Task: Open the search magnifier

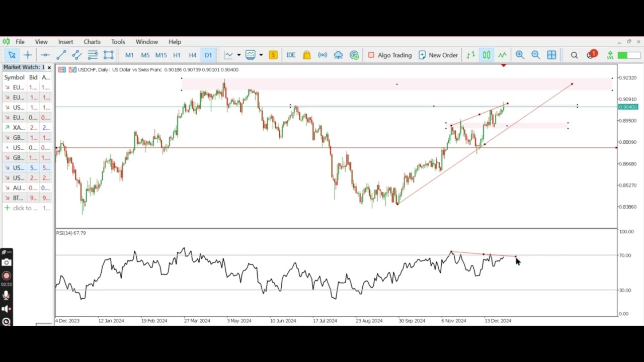Action: pos(574,55)
